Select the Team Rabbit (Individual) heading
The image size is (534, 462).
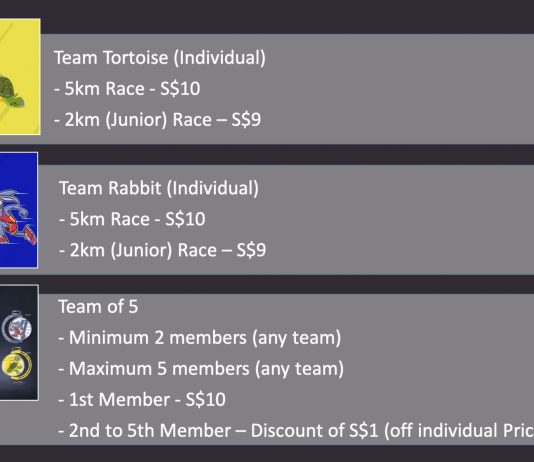click(x=159, y=188)
